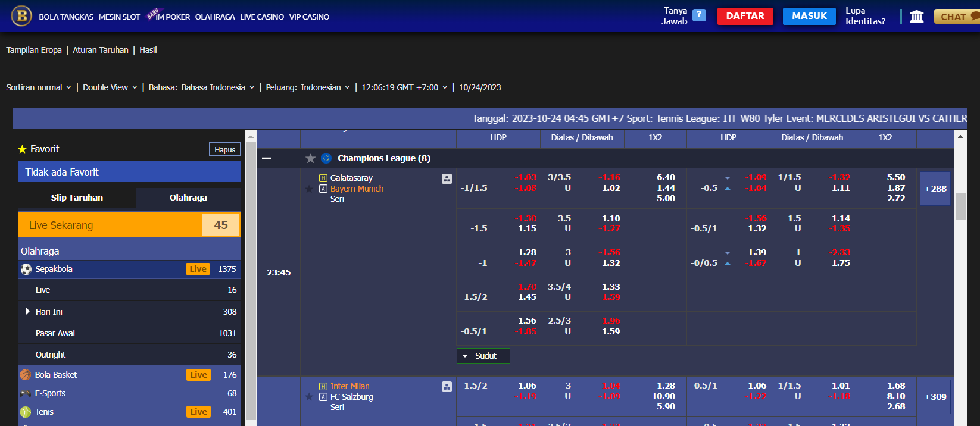Click the 6.40 odds for Galatasaray
The image size is (980, 426).
666,177
